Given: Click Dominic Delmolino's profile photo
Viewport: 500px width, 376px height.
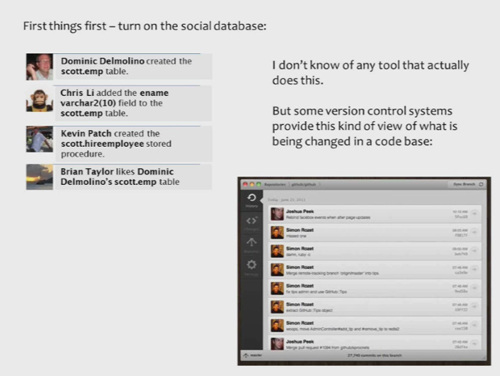Looking at the screenshot, I should [40, 67].
